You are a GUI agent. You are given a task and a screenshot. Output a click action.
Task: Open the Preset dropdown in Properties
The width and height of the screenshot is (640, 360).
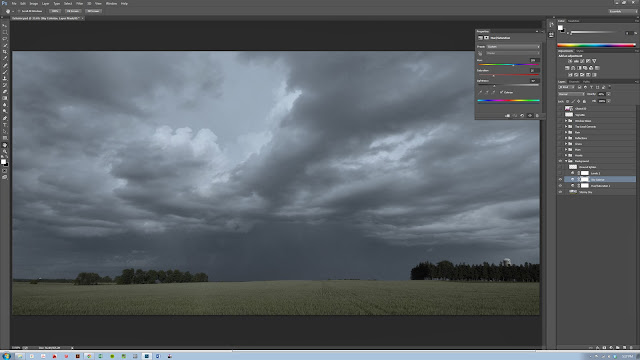(x=513, y=47)
